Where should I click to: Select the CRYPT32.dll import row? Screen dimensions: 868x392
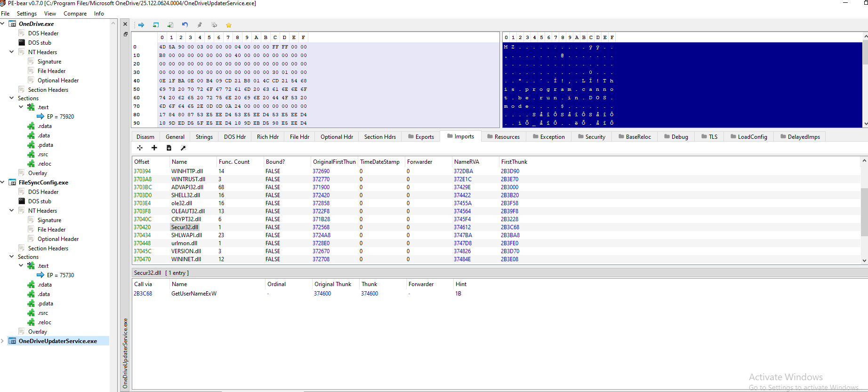pyautogui.click(x=497, y=219)
